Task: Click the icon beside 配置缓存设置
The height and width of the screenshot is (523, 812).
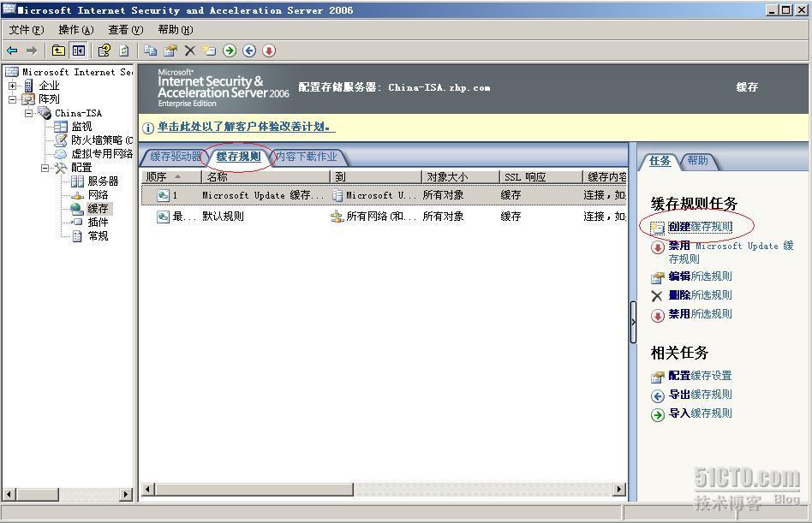Action: tap(657, 377)
